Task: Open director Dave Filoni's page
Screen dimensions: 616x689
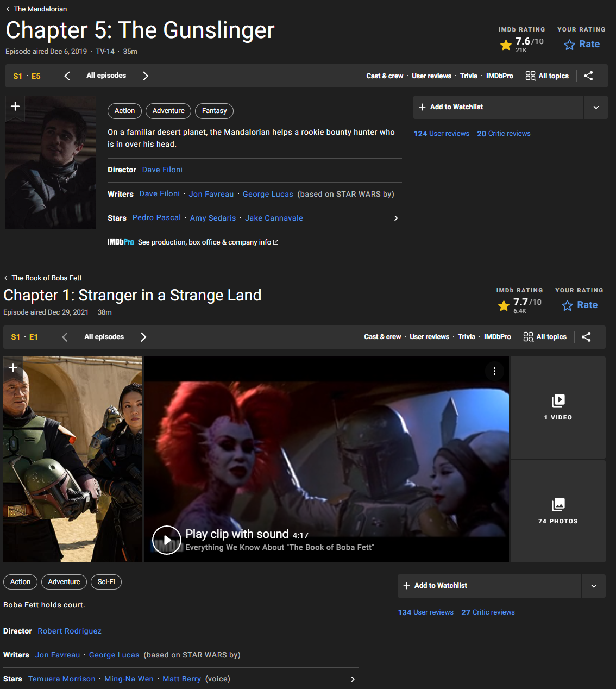Action: (x=162, y=170)
